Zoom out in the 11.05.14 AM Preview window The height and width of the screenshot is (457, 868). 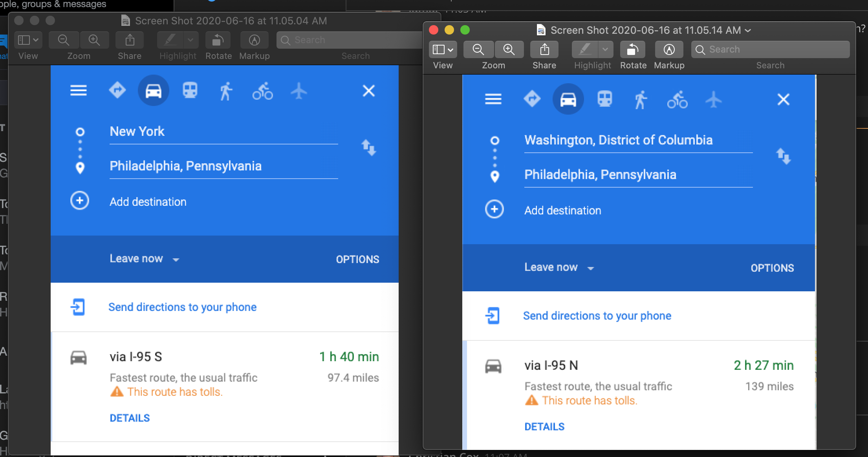point(478,49)
